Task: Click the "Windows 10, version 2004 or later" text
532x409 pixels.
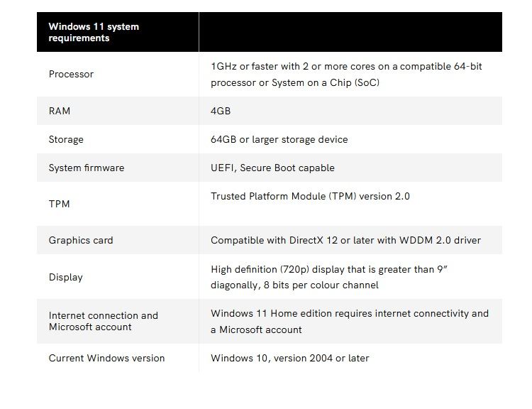Action: pos(289,358)
